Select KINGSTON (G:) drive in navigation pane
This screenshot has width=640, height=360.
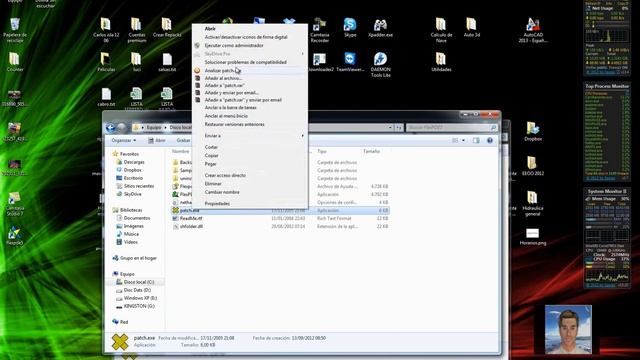point(139,306)
